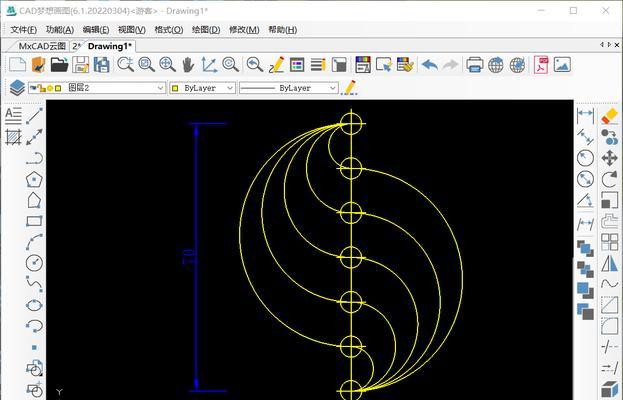Select the Angular dimension tool
Viewport: 623px width, 400px height.
coord(585,200)
